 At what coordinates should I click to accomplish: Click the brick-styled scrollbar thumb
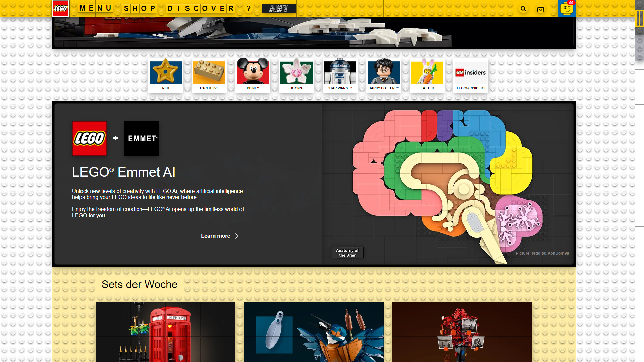(x=640, y=18)
